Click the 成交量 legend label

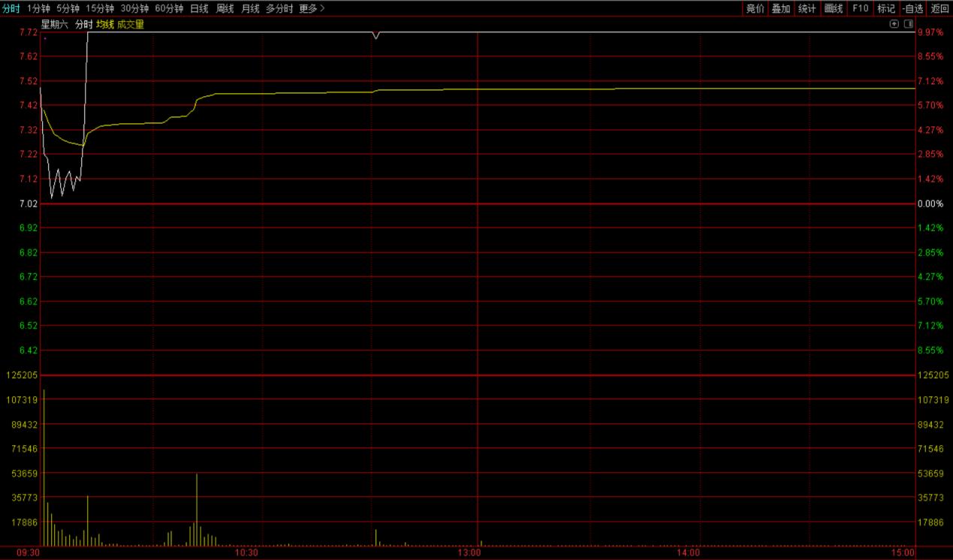coord(131,24)
